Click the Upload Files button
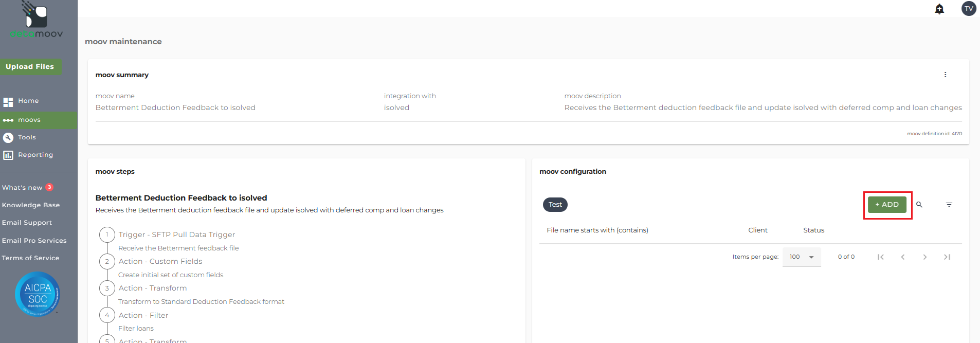This screenshot has width=980, height=343. [30, 66]
